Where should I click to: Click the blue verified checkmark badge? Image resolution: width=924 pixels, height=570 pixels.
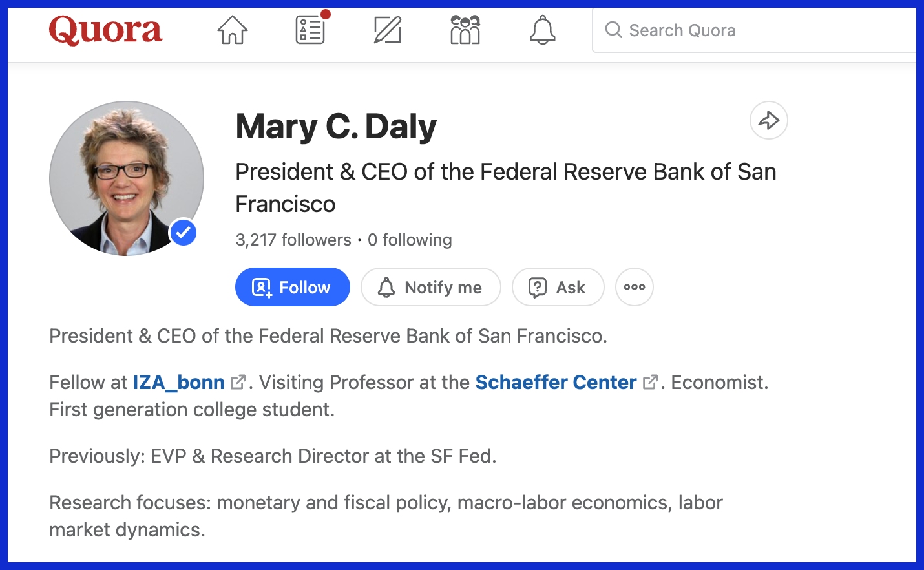pos(184,232)
